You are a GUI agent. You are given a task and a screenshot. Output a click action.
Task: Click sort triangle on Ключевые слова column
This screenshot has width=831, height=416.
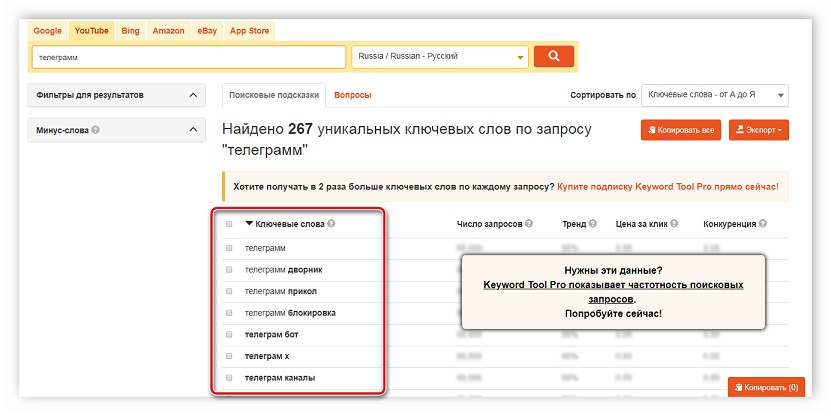[x=249, y=224]
